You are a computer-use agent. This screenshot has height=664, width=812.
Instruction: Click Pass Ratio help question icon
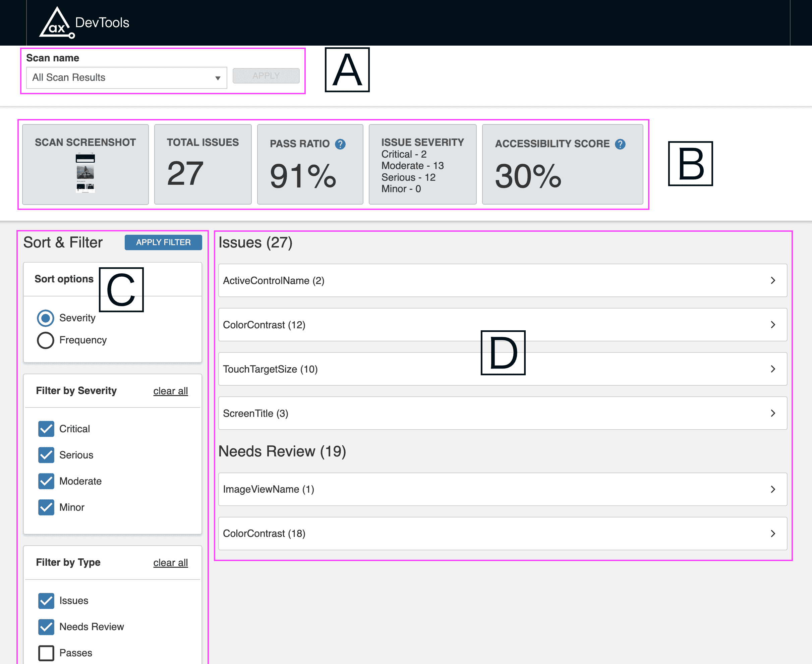coord(340,144)
